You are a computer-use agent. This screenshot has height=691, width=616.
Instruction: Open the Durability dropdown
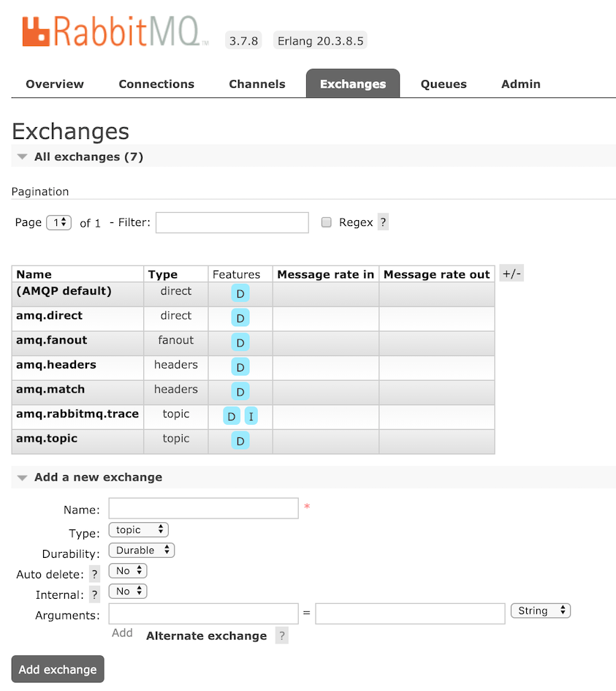[x=141, y=550]
